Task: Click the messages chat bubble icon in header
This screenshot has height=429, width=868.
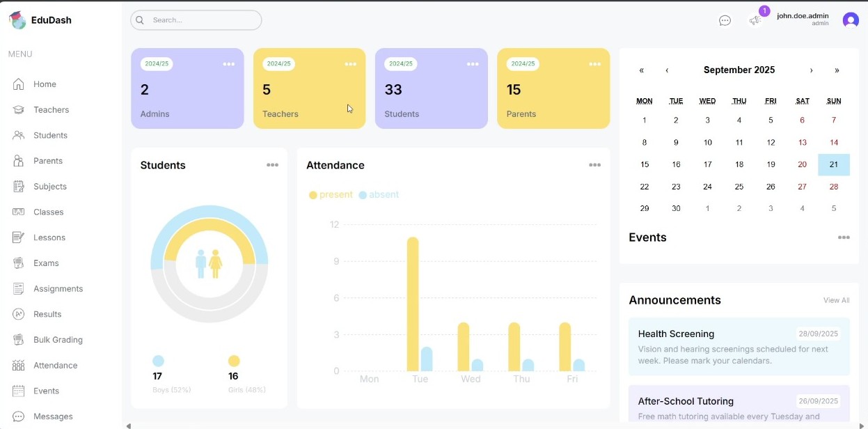Action: (725, 21)
